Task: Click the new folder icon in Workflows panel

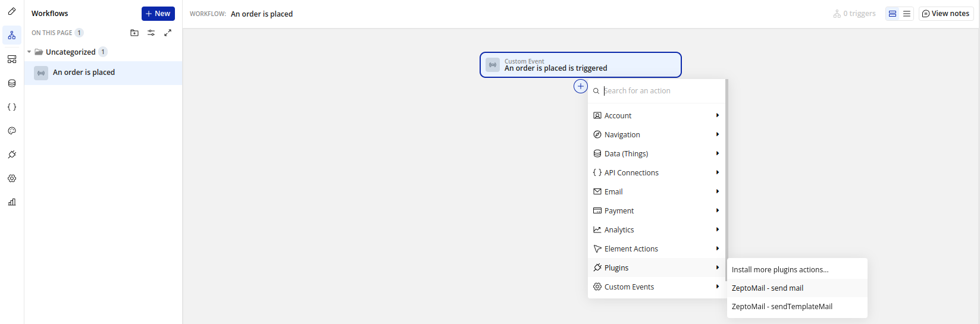Action: pyautogui.click(x=134, y=33)
